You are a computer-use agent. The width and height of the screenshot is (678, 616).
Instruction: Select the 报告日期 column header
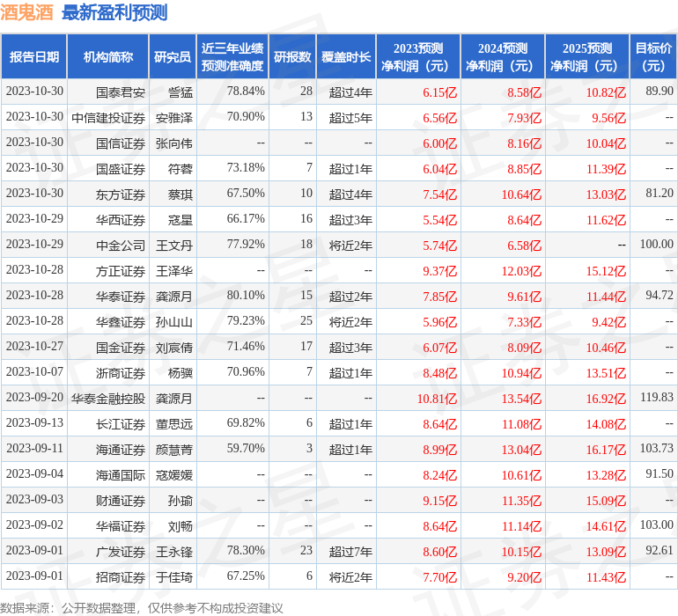pos(34,57)
